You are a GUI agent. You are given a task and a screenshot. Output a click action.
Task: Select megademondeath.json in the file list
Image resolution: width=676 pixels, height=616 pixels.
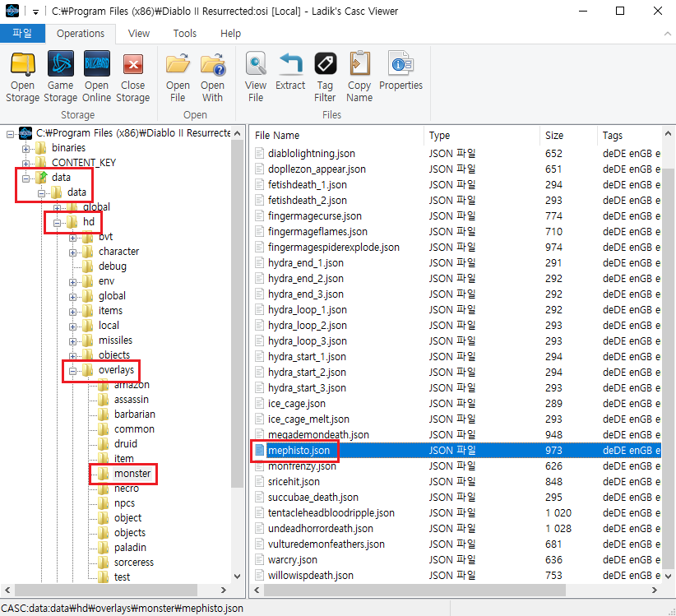click(x=318, y=434)
